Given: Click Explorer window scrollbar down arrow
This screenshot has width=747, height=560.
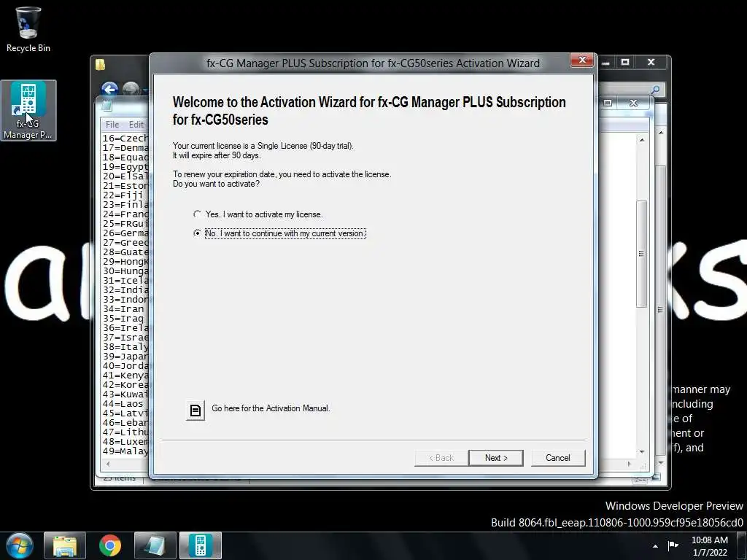Looking at the screenshot, I should [661, 462].
